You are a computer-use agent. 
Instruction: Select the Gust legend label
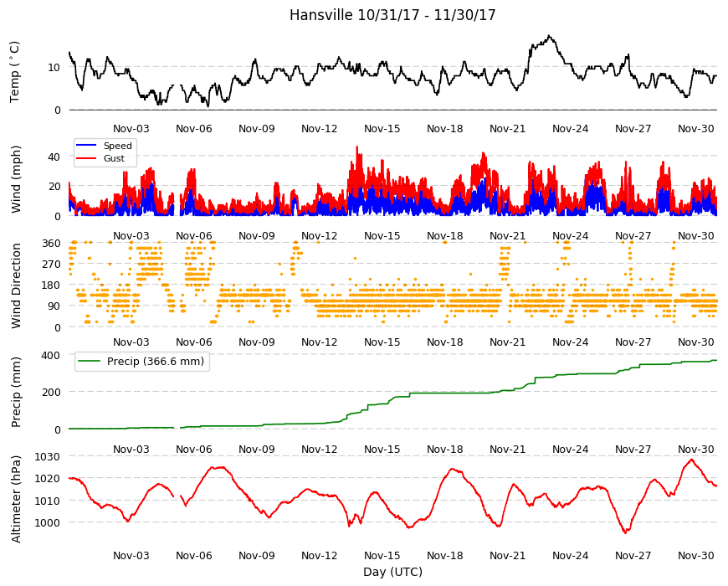(x=114, y=158)
